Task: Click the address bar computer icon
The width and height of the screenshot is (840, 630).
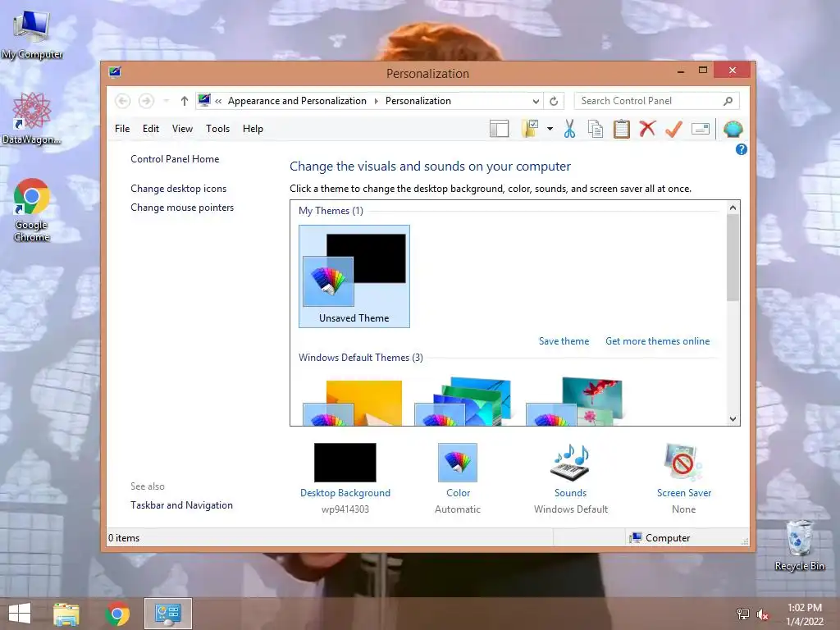Action: pyautogui.click(x=204, y=100)
